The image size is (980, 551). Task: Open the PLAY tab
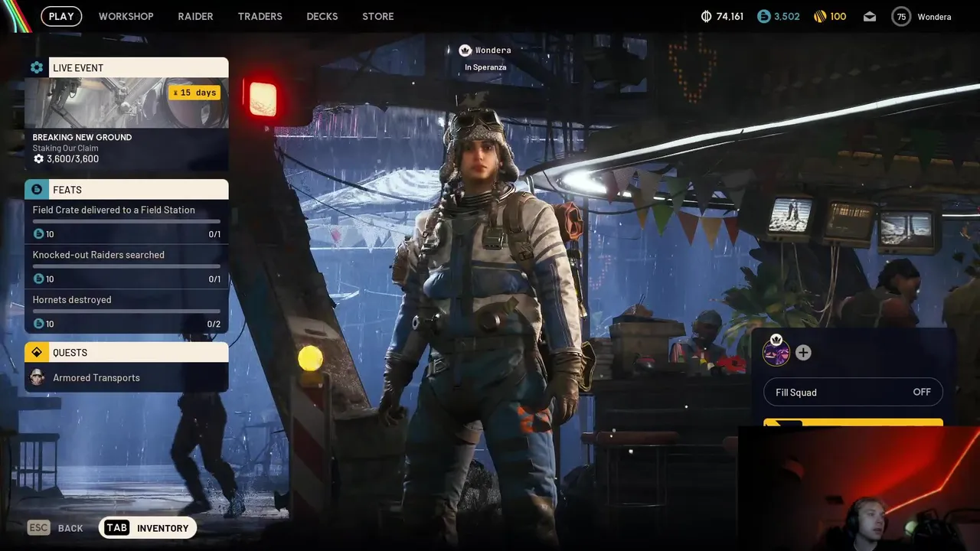tap(61, 16)
